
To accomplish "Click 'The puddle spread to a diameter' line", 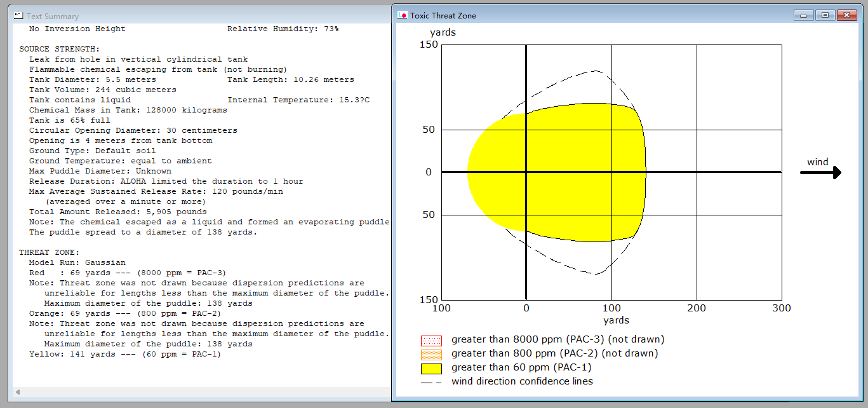I will tap(144, 232).
